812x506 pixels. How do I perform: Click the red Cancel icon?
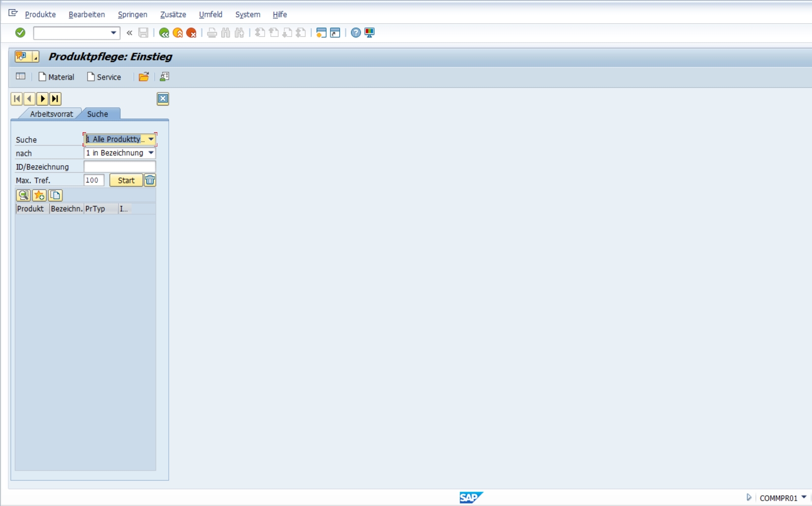click(x=191, y=33)
